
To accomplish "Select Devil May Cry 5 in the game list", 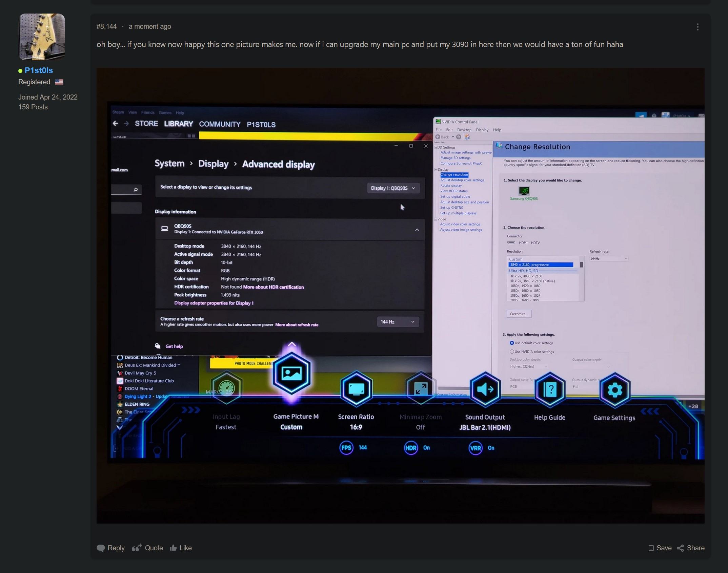I will (140, 373).
